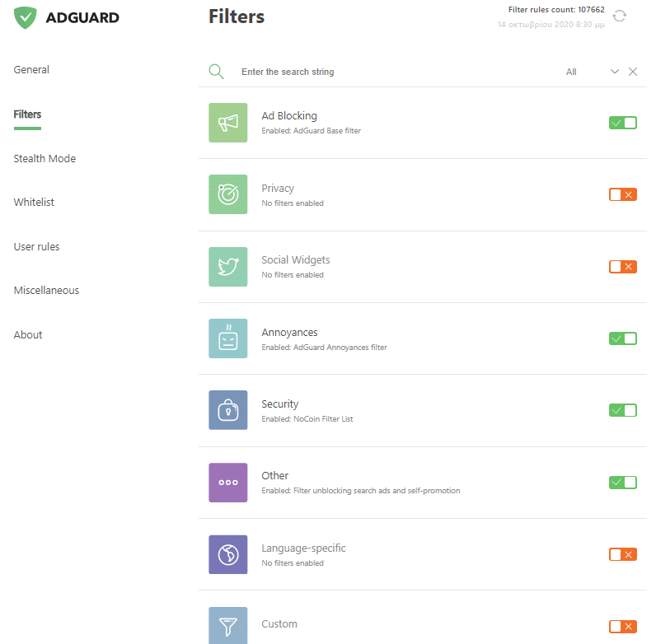Click the '14 οκτωβρίου 2020' update date
The image size is (656, 644).
pyautogui.click(x=551, y=24)
